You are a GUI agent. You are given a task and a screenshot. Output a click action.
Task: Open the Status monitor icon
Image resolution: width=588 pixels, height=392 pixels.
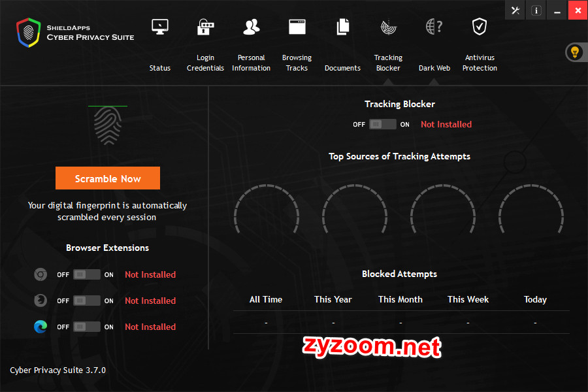click(160, 27)
